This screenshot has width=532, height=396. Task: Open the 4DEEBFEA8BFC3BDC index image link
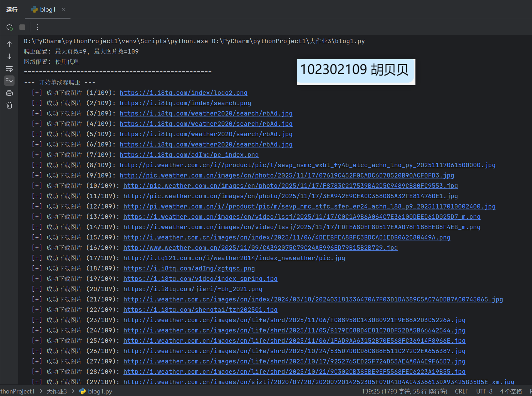pos(287,238)
